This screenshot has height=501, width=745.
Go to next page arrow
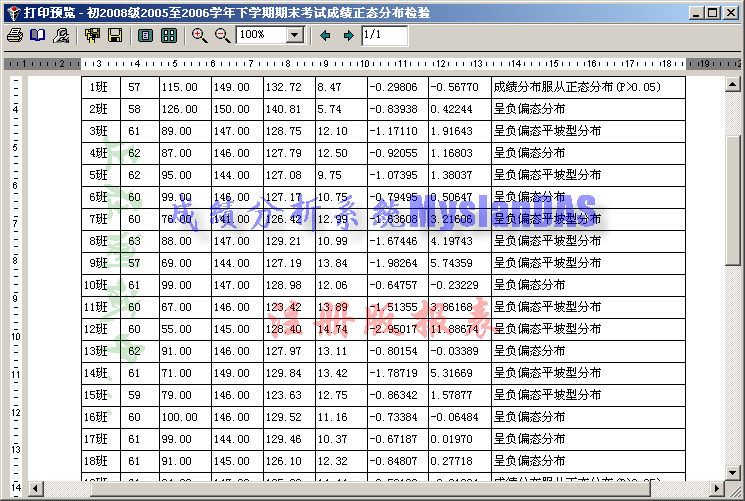click(348, 35)
